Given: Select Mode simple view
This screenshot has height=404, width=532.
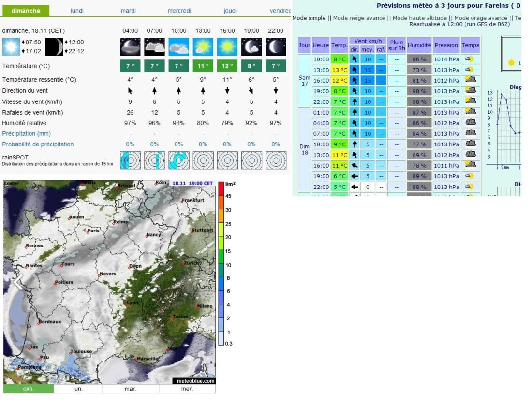Looking at the screenshot, I should click(x=309, y=18).
